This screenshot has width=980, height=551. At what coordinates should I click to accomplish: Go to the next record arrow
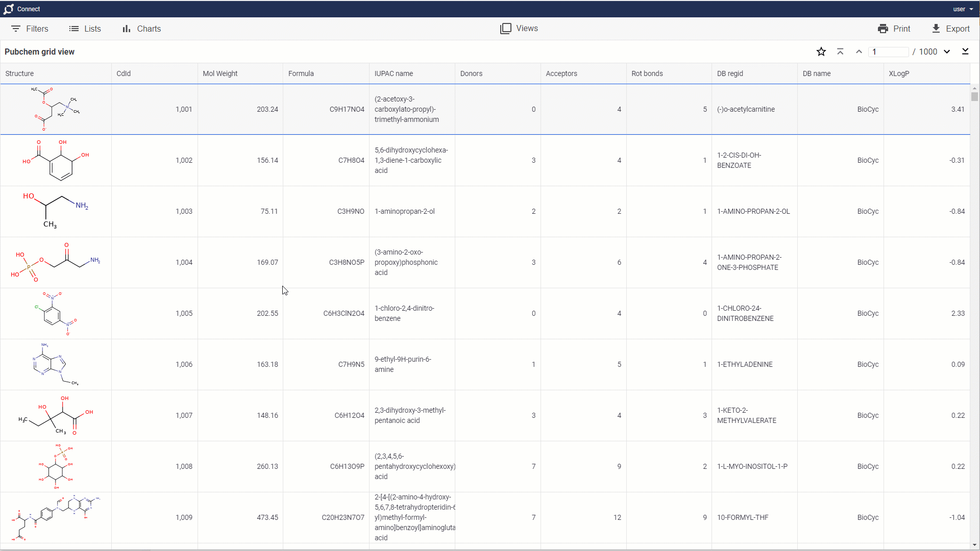947,52
